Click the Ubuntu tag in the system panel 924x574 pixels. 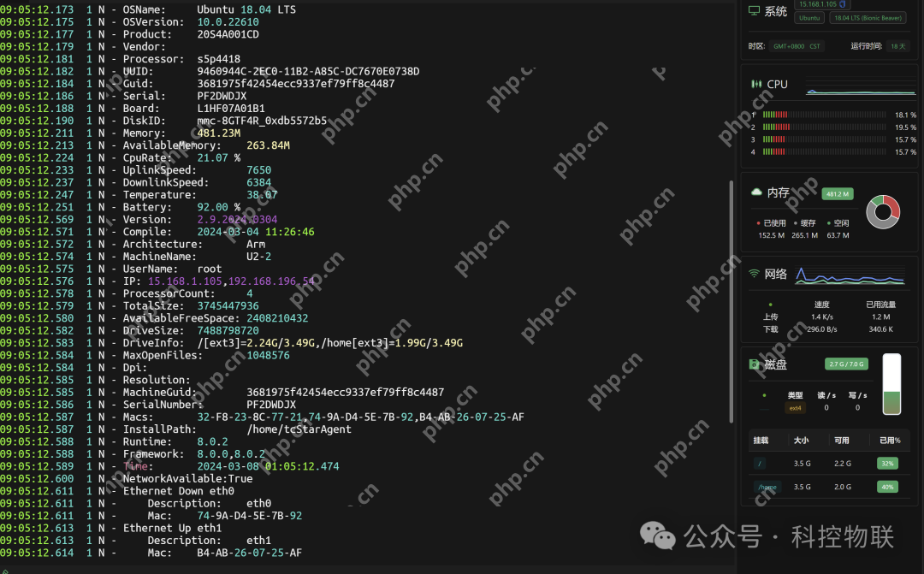tap(809, 18)
